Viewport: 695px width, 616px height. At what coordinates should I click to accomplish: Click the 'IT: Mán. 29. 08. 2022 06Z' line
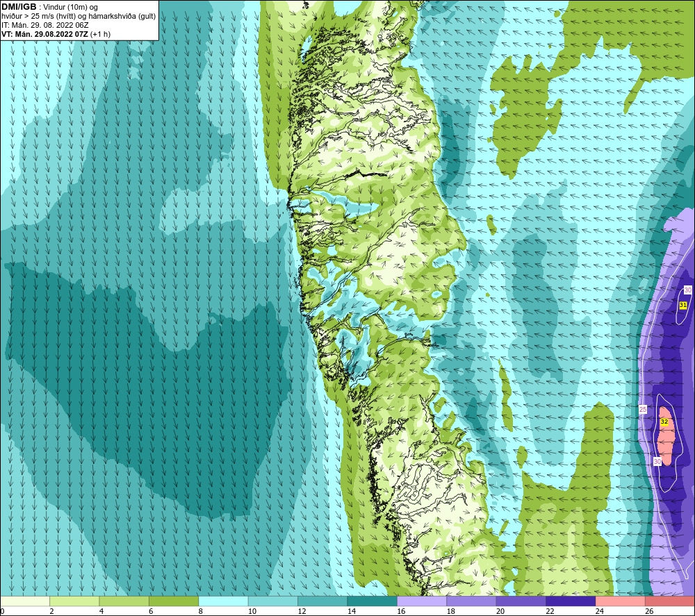point(44,25)
